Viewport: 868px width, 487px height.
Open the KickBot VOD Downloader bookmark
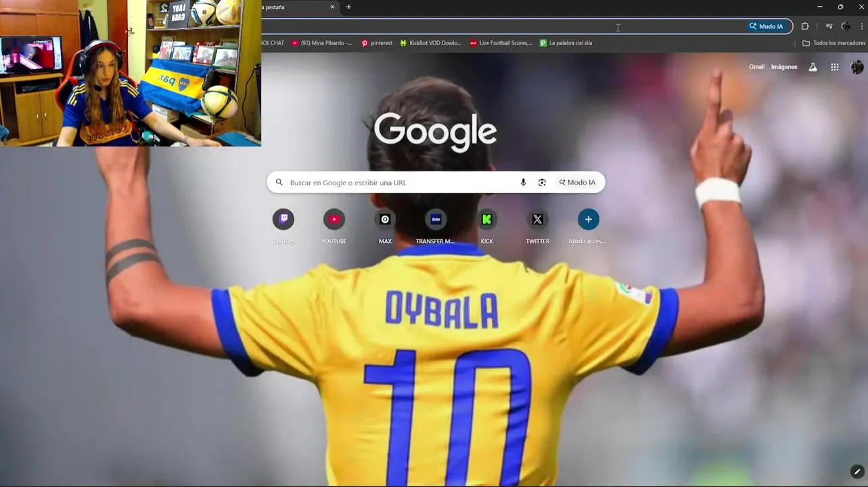[x=430, y=43]
